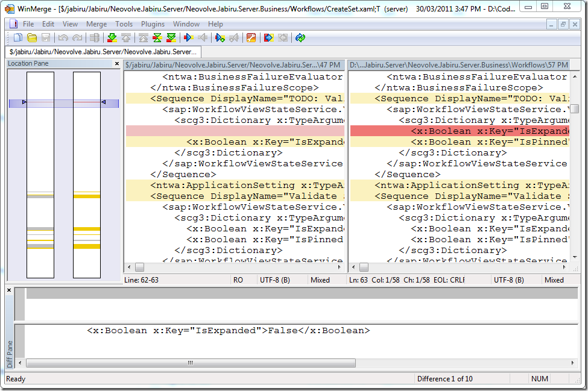The height and width of the screenshot is (391, 588).
Task: Copy left and advance to next difference
Action: click(234, 38)
